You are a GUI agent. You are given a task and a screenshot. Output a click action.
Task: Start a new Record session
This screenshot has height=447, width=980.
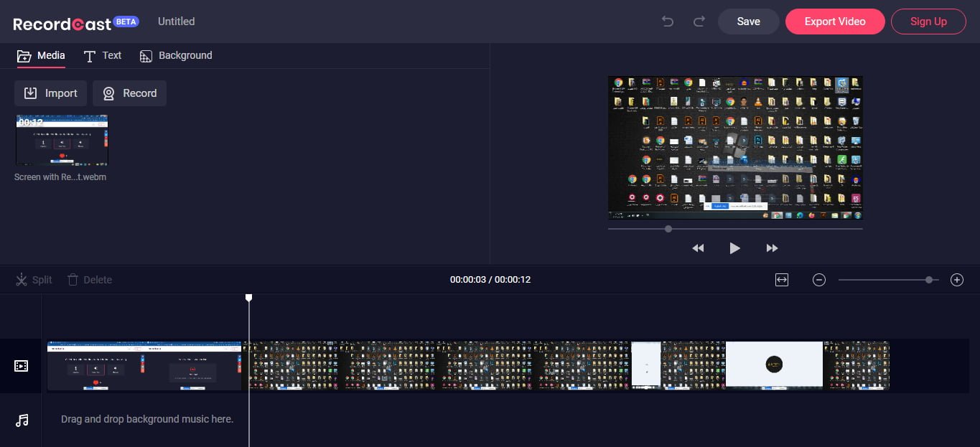[130, 93]
